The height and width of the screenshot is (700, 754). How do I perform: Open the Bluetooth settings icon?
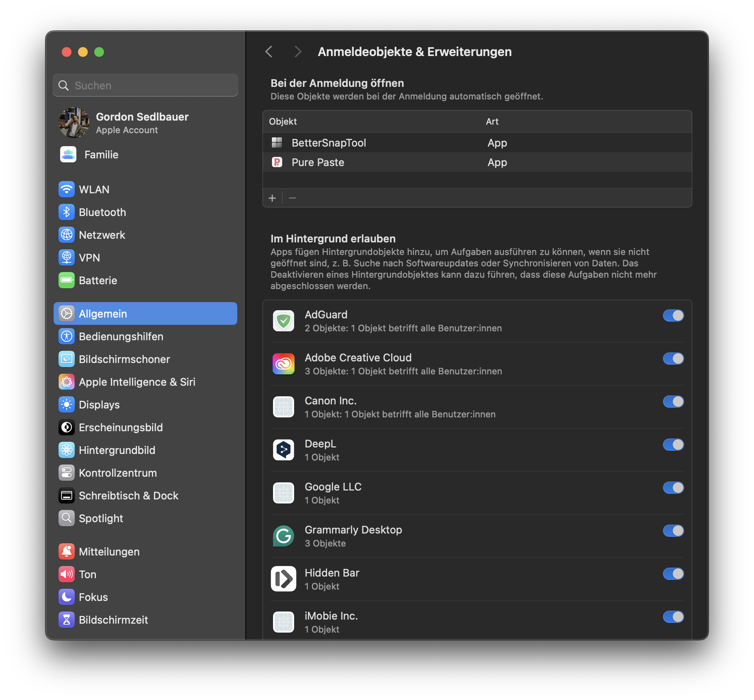67,212
